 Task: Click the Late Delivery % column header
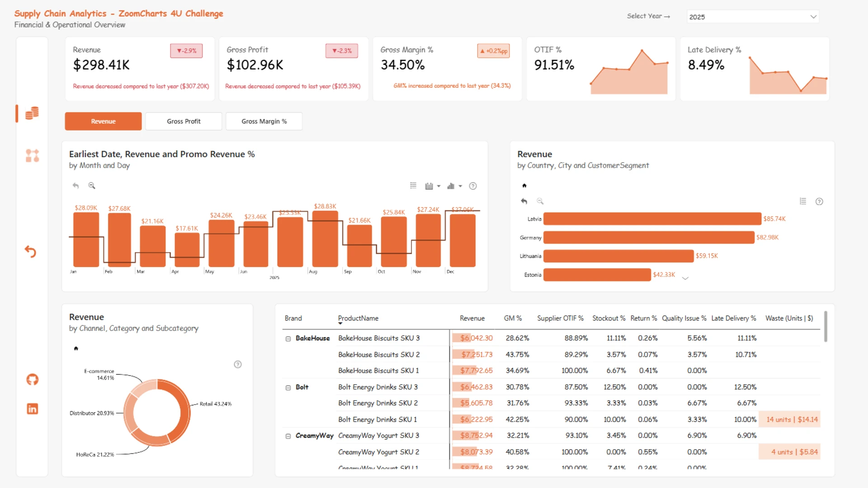coord(733,319)
